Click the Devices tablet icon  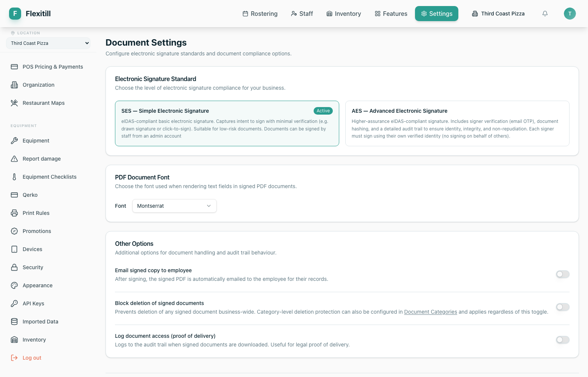14,249
